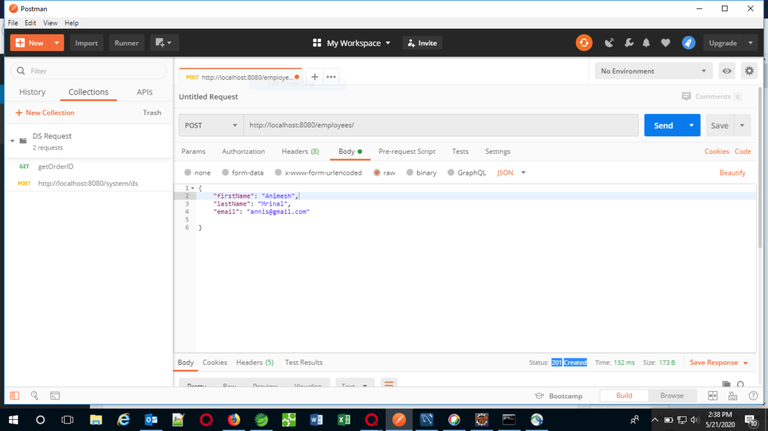The height and width of the screenshot is (431, 768).
Task: Open Microsoft Word from the taskbar
Action: [x=316, y=420]
